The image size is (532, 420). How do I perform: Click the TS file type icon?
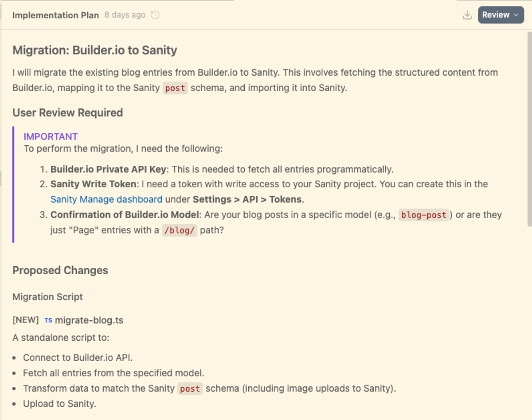click(48, 320)
